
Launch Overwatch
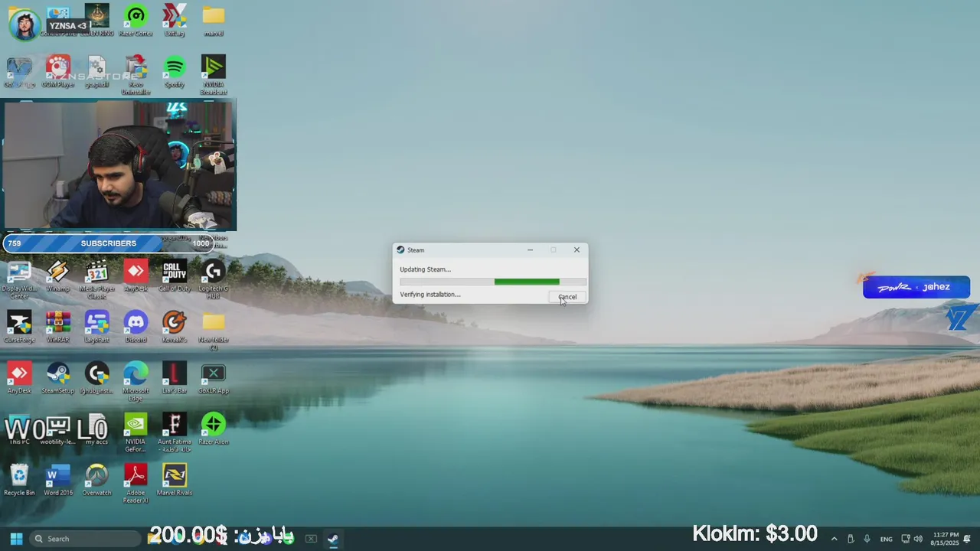[96, 481]
